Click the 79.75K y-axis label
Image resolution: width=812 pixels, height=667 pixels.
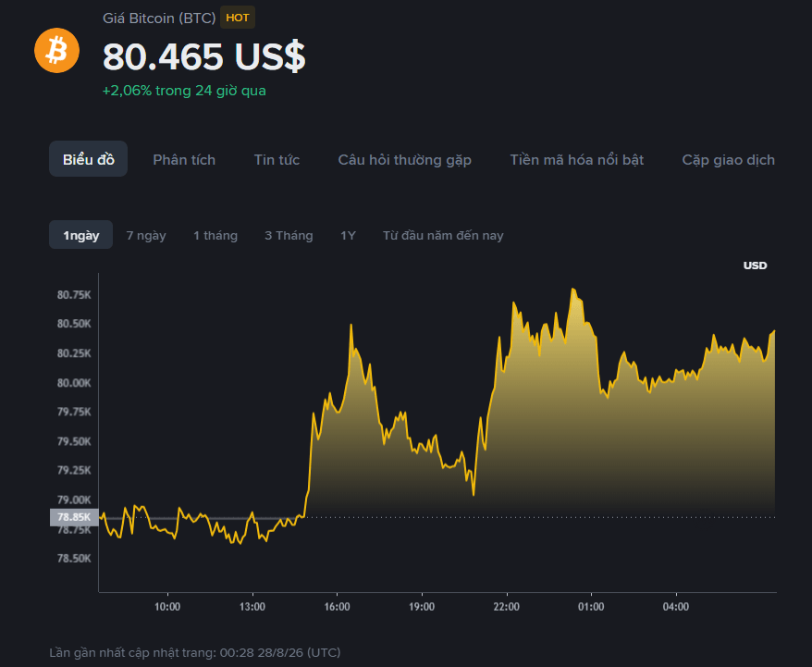coord(74,412)
